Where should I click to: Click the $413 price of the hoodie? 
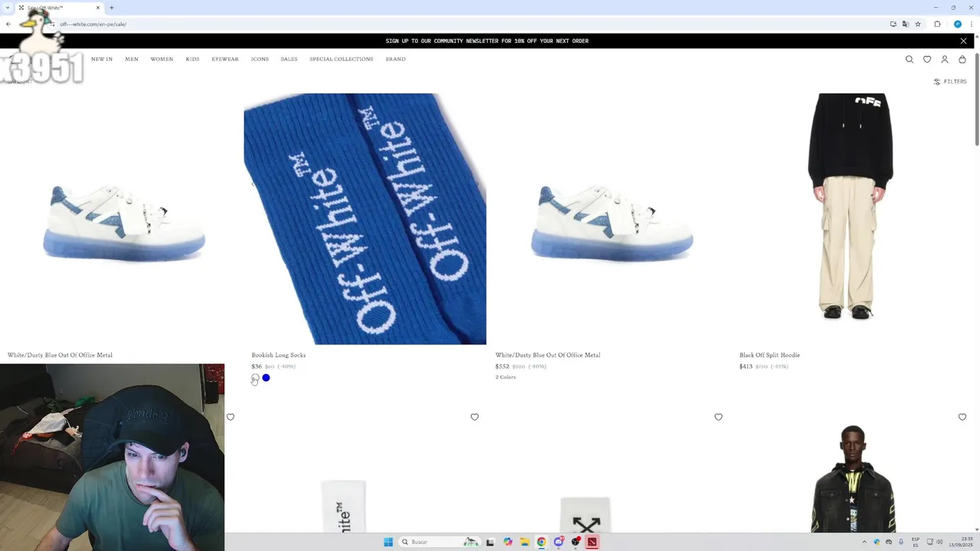click(746, 367)
